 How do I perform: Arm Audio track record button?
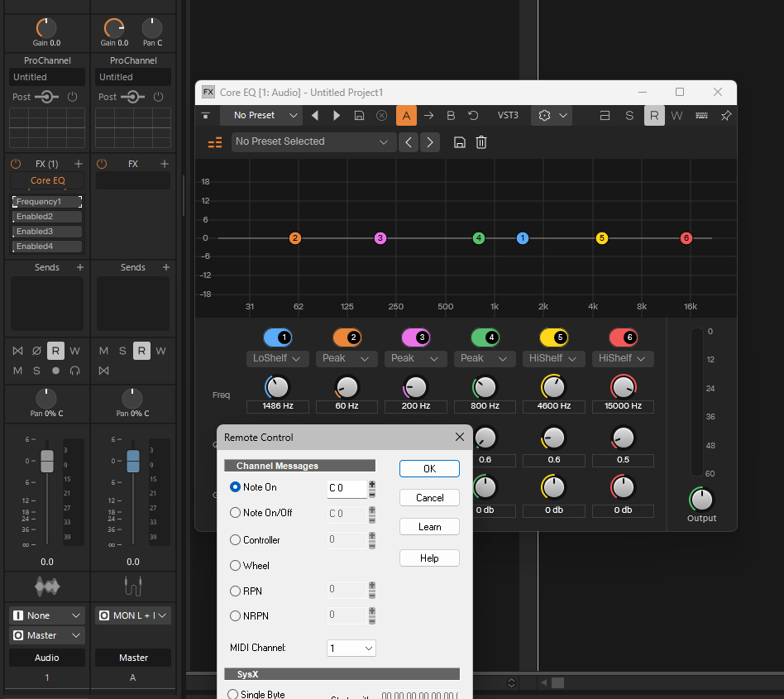point(55,371)
